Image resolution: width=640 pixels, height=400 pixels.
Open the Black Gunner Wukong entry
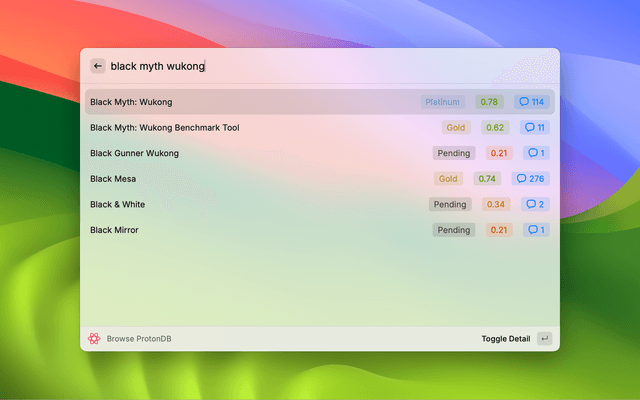(x=134, y=153)
